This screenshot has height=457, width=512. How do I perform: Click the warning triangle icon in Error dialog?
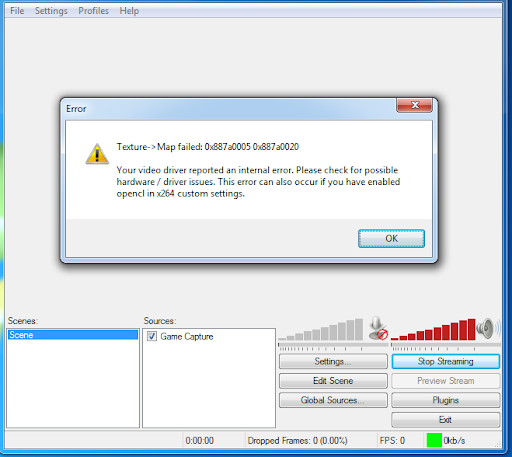97,154
